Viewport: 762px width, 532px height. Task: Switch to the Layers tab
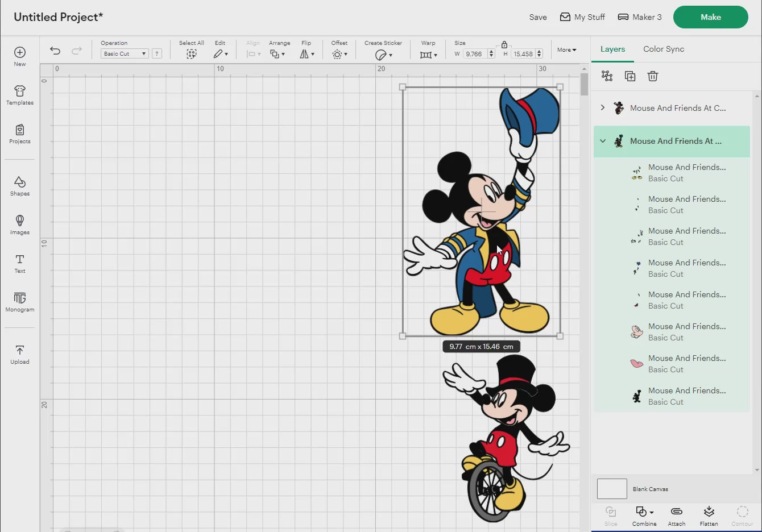[x=612, y=49]
